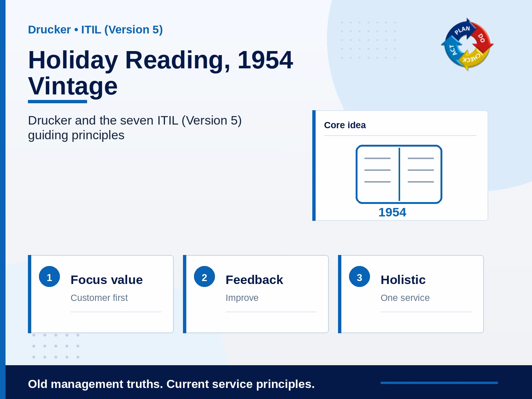Click the open book icon
532x399 pixels.
tap(399, 174)
